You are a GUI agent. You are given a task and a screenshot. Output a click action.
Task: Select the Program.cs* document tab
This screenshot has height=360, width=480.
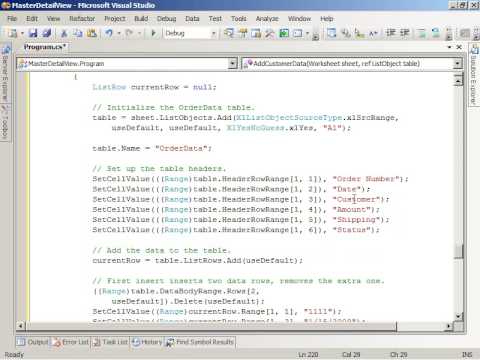click(45, 47)
